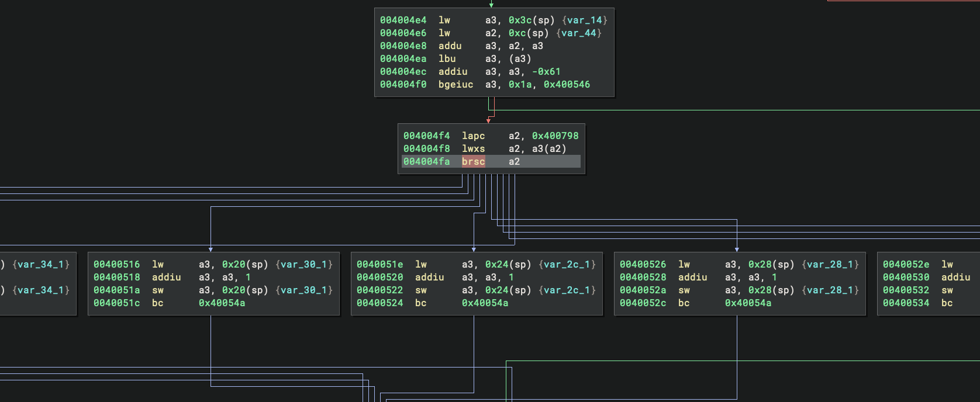Select address 004004f4
Screen dimensions: 980x402
pos(427,136)
